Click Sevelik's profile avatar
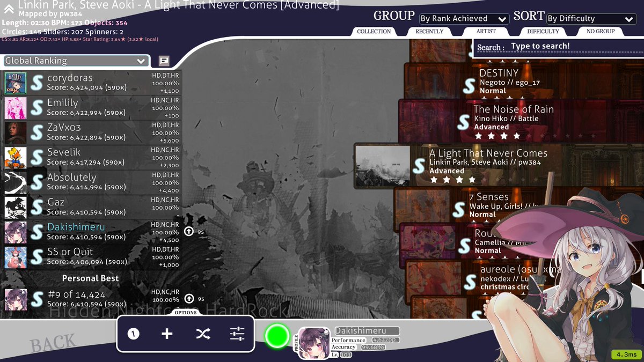Image resolution: width=644 pixels, height=362 pixels. click(x=16, y=158)
